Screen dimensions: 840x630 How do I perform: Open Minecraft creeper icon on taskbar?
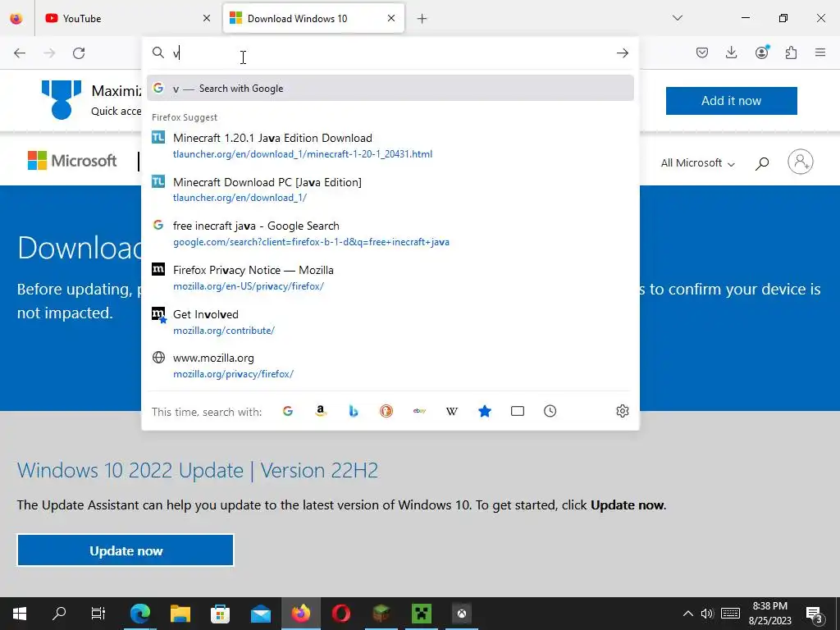pos(421,614)
